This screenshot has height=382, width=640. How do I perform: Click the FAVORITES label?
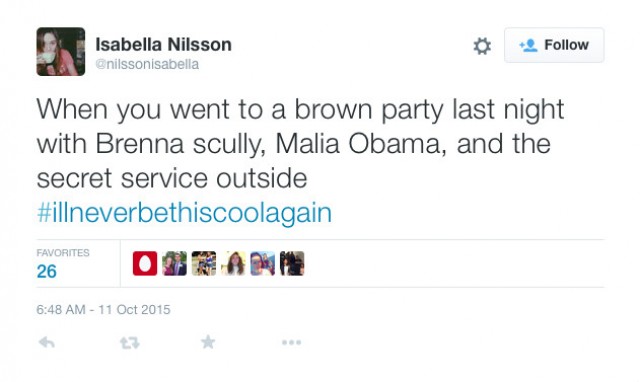click(x=63, y=253)
